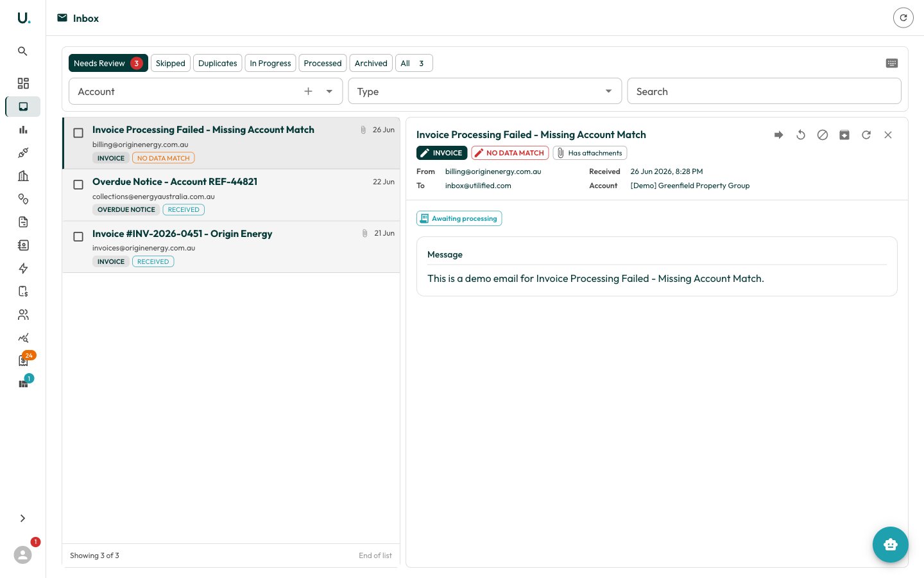Refresh the inbox using top-right circular button
The image size is (924, 578).
903,18
